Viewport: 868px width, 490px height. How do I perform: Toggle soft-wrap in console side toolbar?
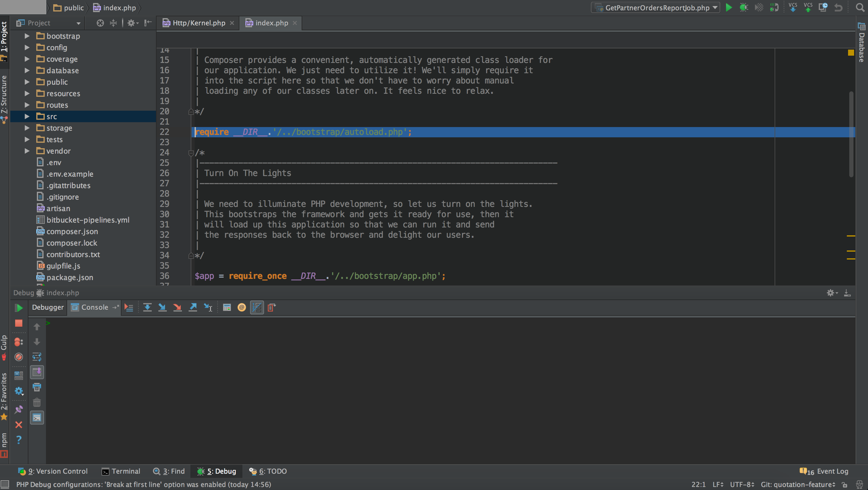click(37, 357)
